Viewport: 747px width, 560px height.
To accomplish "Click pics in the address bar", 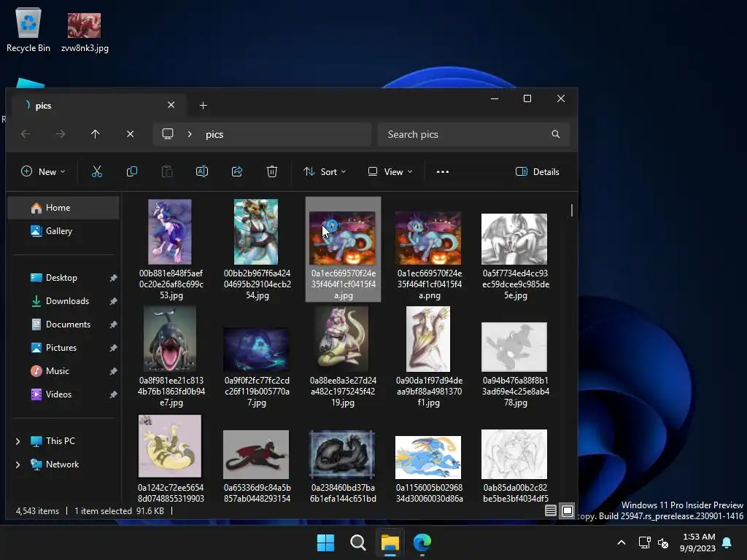I will tap(214, 134).
